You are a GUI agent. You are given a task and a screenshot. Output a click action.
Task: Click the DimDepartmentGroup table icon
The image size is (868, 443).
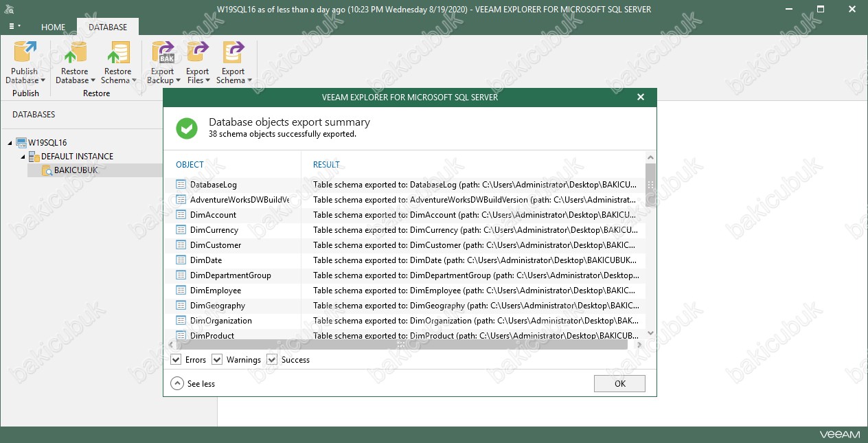coord(181,275)
